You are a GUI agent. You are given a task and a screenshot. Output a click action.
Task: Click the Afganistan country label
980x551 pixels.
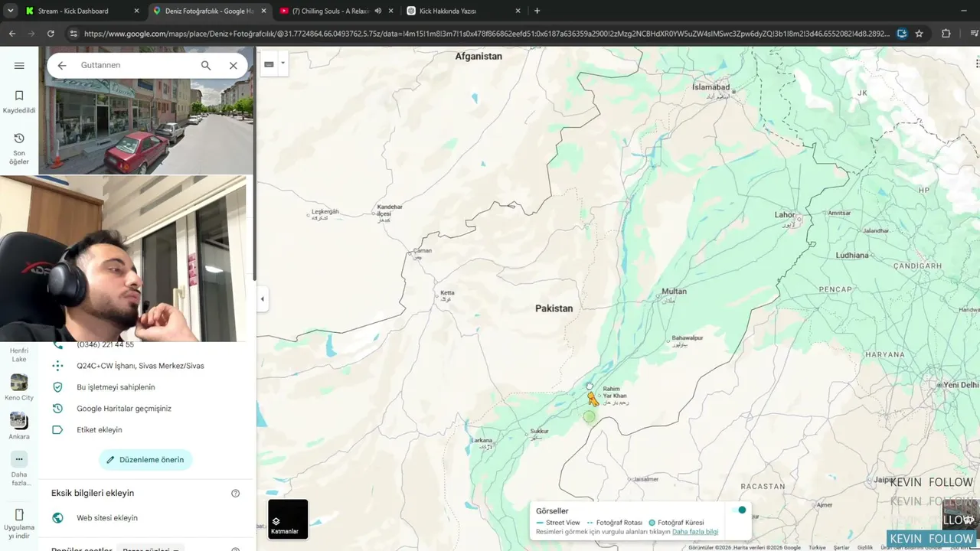pos(479,57)
